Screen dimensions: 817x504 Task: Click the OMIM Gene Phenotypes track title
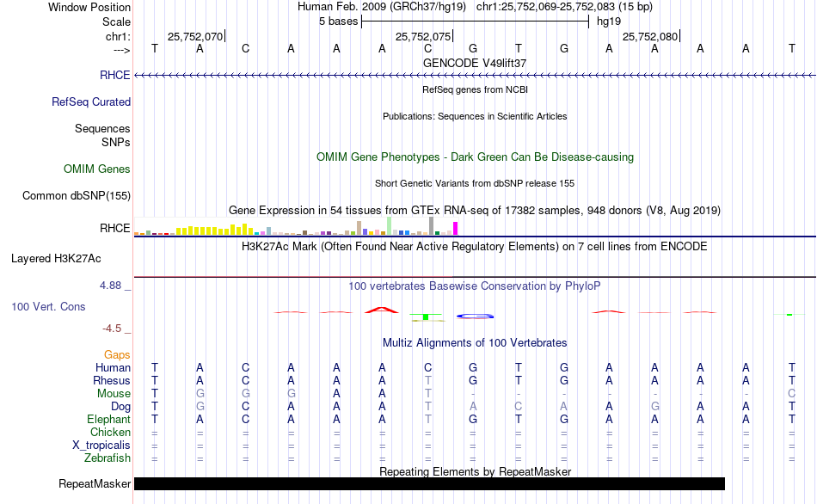pos(475,157)
